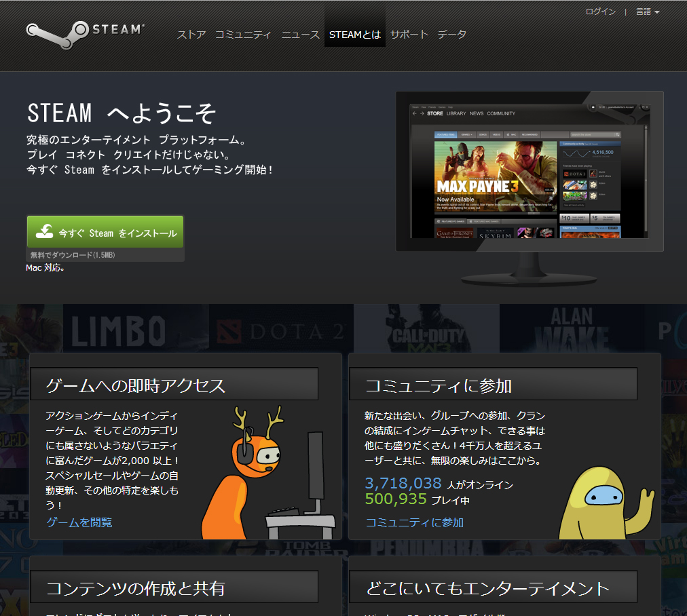This screenshot has height=616, width=687.
Task: Click the yellow waving character illustration
Action: coord(606,503)
